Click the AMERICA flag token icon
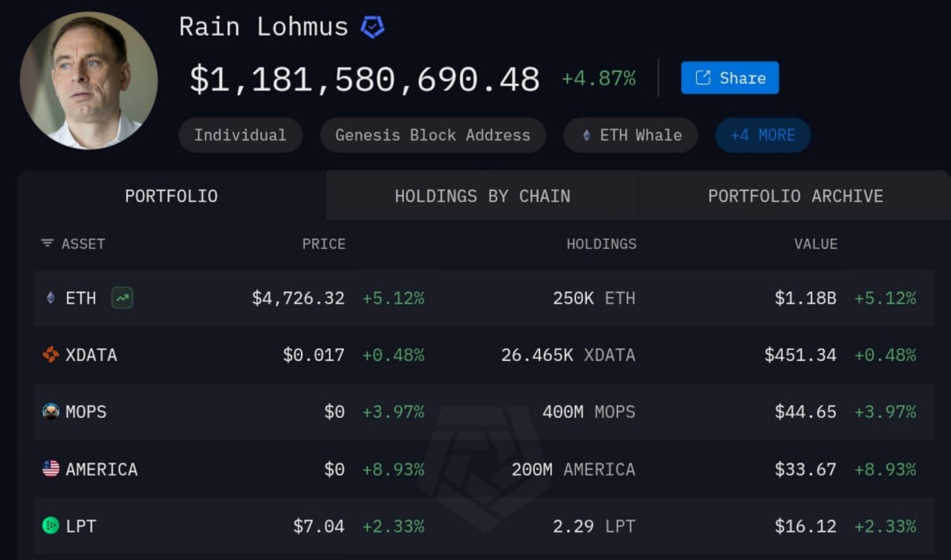 [51, 469]
